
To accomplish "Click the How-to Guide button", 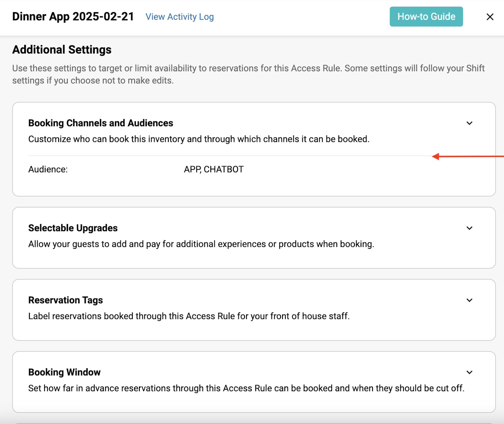I will 426,17.
